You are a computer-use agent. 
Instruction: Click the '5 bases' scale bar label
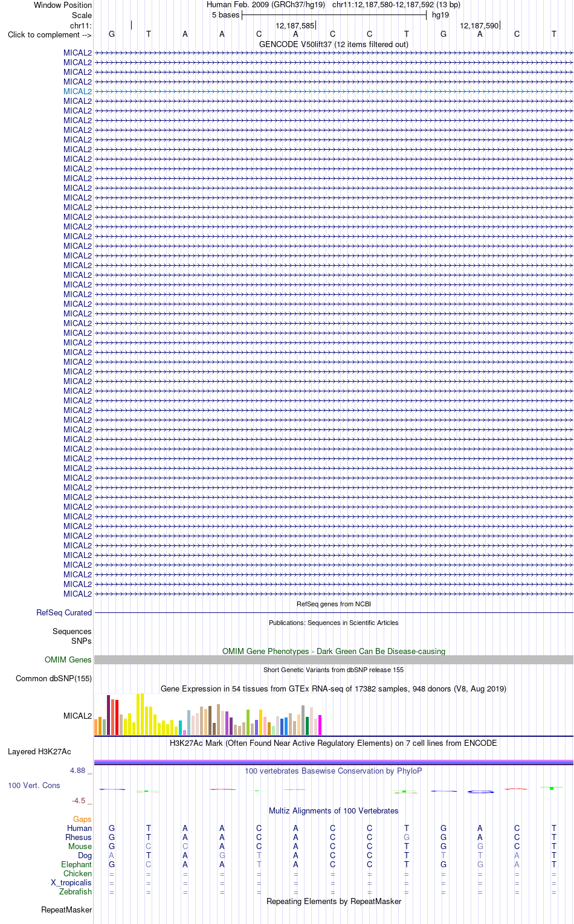pyautogui.click(x=225, y=15)
